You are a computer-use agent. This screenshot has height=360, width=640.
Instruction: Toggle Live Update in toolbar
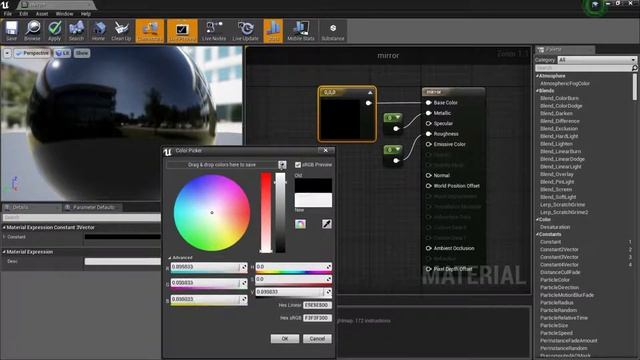tap(246, 31)
